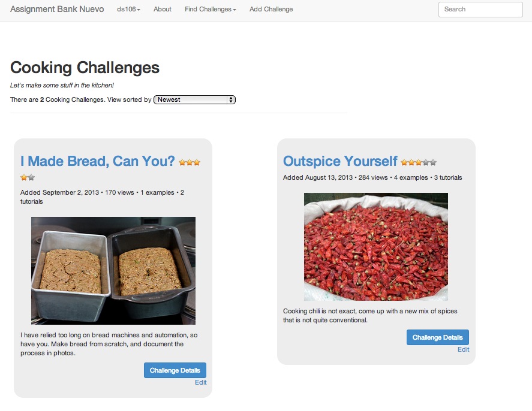Image resolution: width=532 pixels, height=411 pixels.
Task: Focus the Search input field
Action: coord(480,10)
